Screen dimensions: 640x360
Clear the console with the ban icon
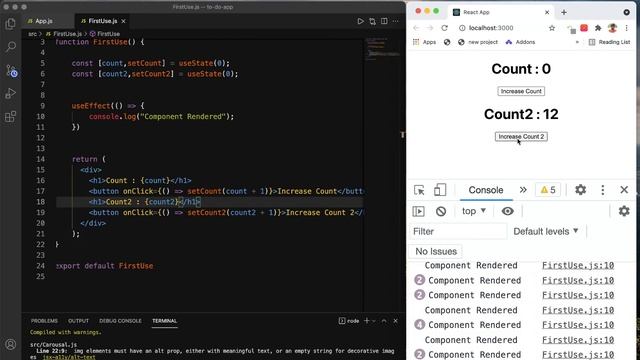(441, 211)
